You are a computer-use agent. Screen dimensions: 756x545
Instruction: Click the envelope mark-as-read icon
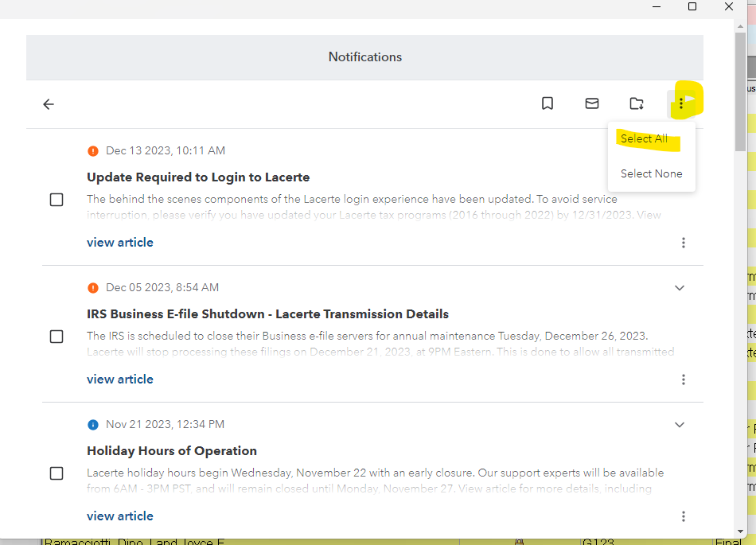pos(592,103)
